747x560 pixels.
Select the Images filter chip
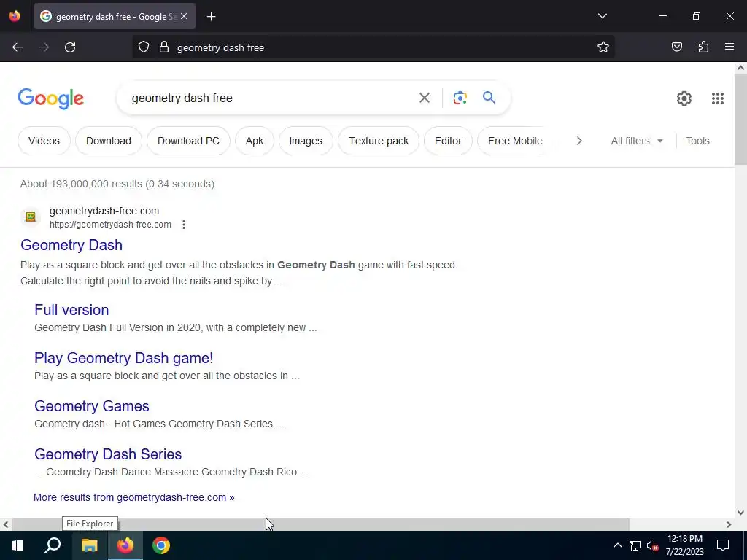(x=306, y=141)
